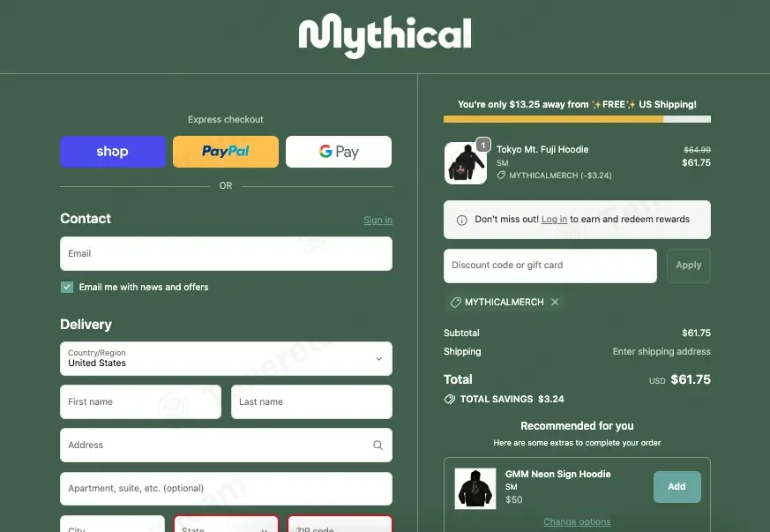770x532 pixels.
Task: Pay with Shop express checkout
Action: (112, 152)
